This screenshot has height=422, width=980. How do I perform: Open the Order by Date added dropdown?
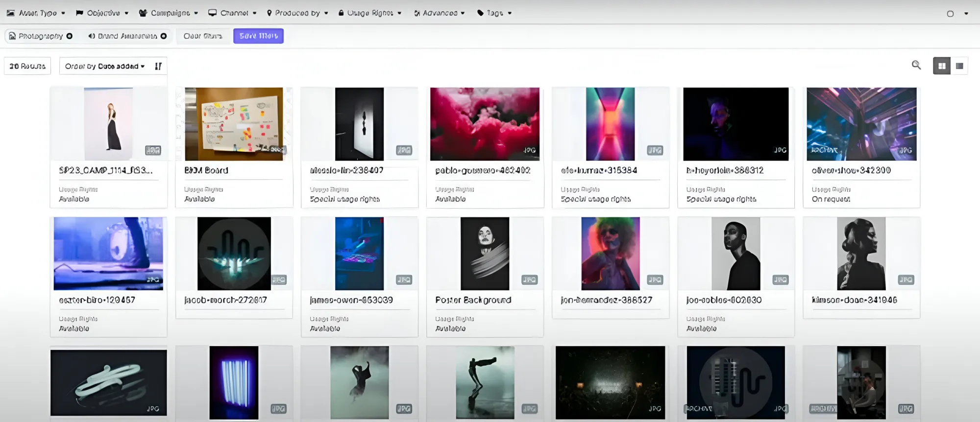pos(105,66)
